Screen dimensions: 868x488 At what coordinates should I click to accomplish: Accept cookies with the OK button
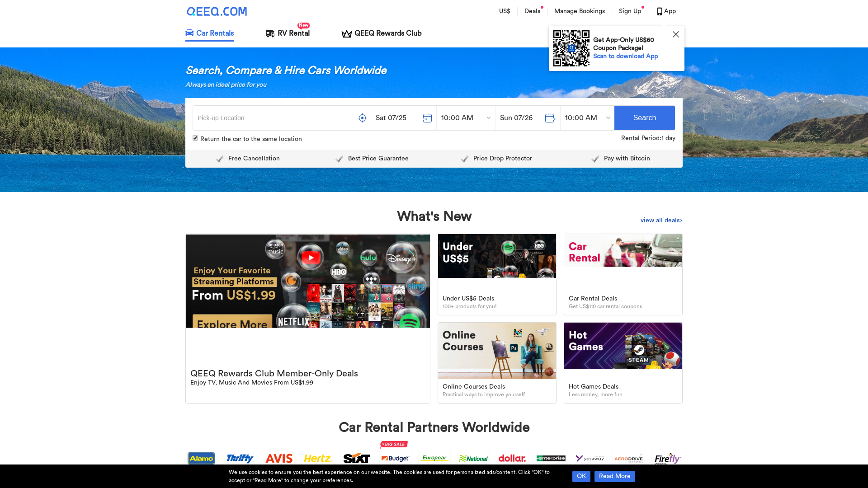[x=581, y=476]
